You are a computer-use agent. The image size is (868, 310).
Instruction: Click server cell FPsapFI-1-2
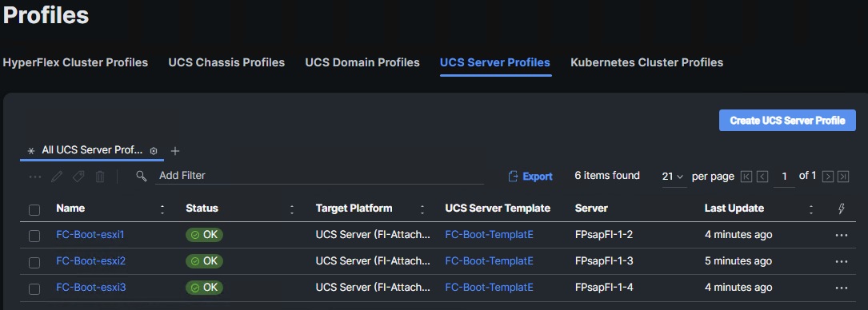tap(604, 235)
